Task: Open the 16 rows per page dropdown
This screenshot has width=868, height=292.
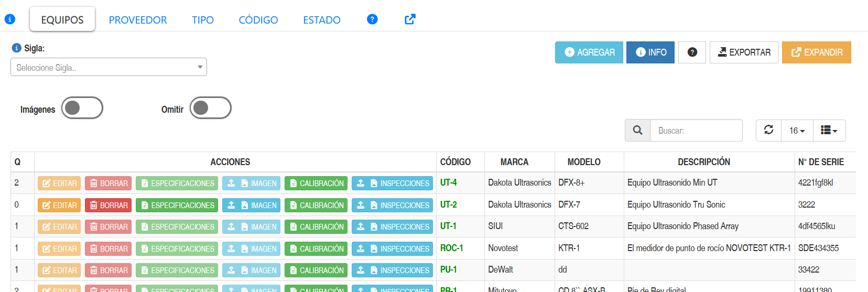Action: pos(797,131)
